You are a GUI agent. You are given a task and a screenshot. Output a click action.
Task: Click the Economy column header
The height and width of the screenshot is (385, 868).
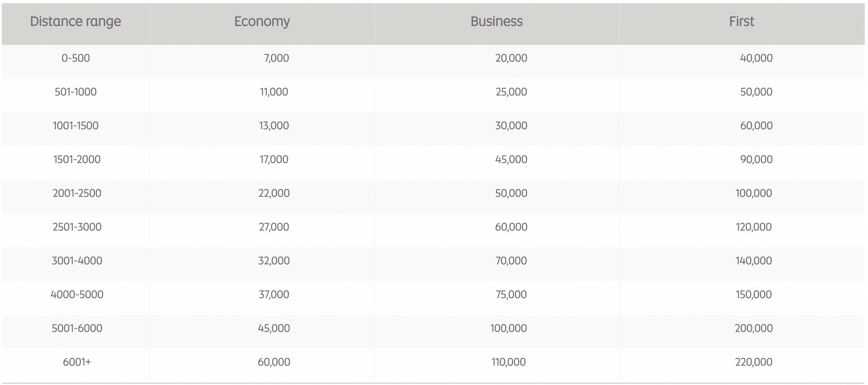tap(262, 22)
